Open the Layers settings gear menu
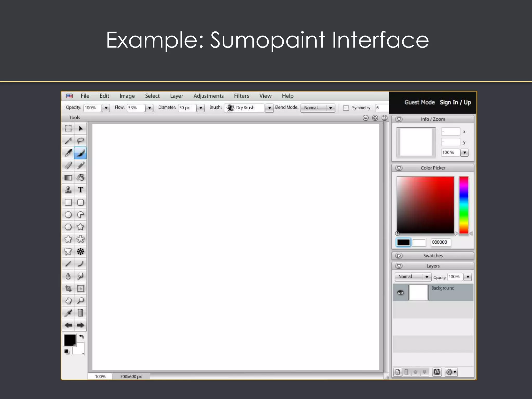 tap(451, 372)
